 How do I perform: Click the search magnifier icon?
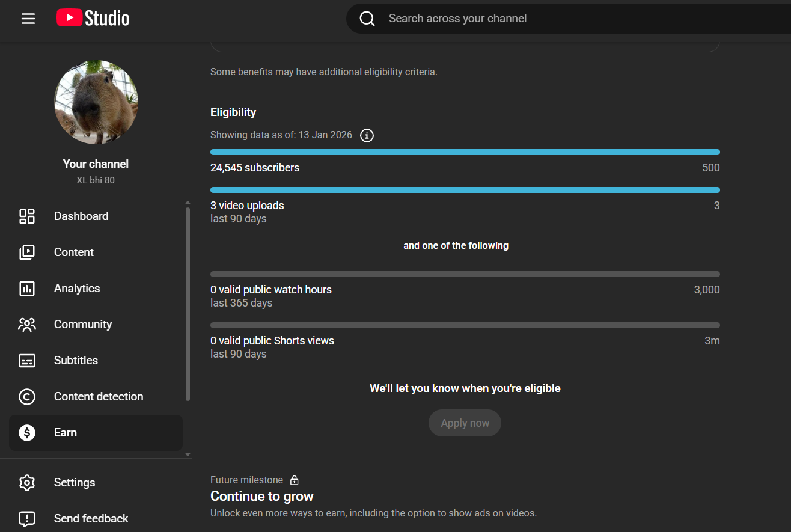pyautogui.click(x=367, y=19)
